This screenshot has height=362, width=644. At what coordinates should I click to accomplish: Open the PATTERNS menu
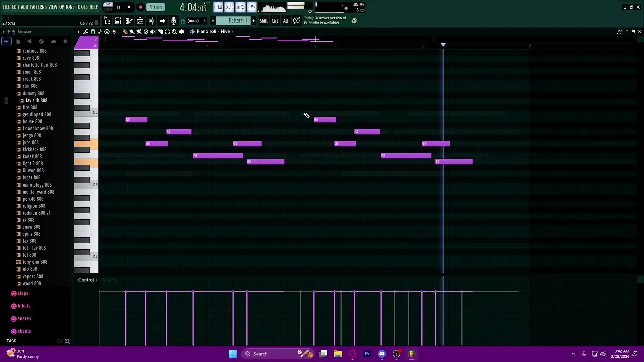point(38,7)
